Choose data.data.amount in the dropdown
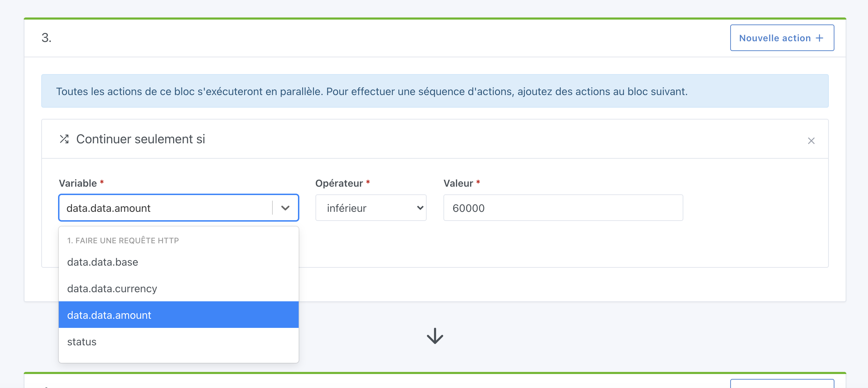 tap(109, 315)
